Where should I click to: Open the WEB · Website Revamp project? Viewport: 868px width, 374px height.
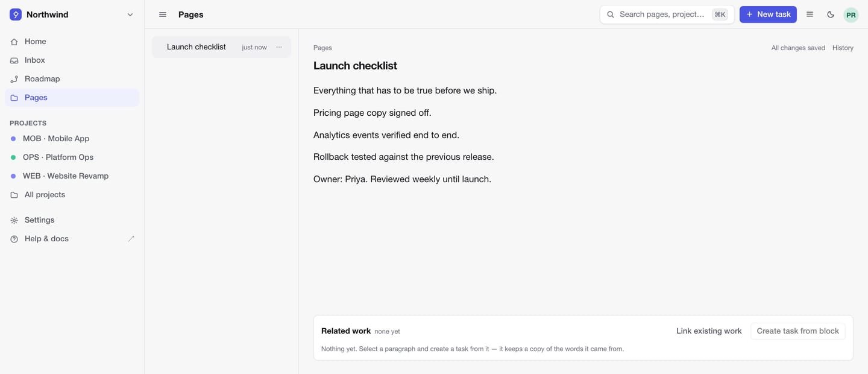(72, 176)
